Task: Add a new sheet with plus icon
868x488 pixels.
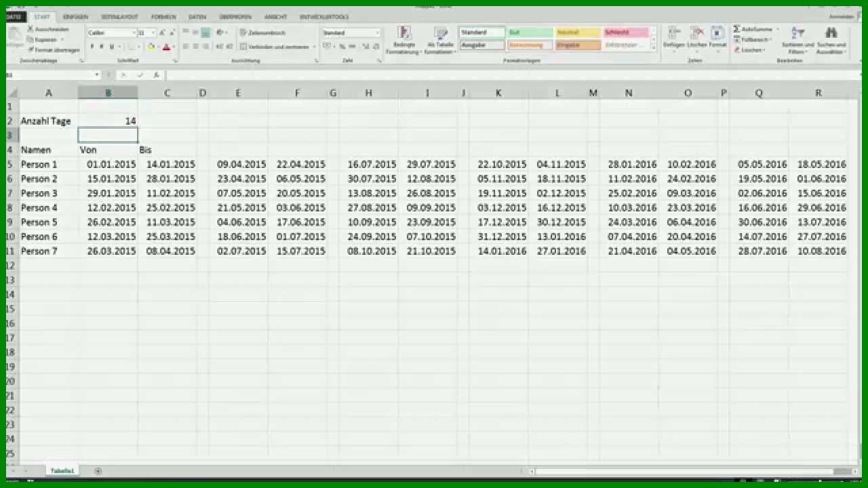Action: 98,470
